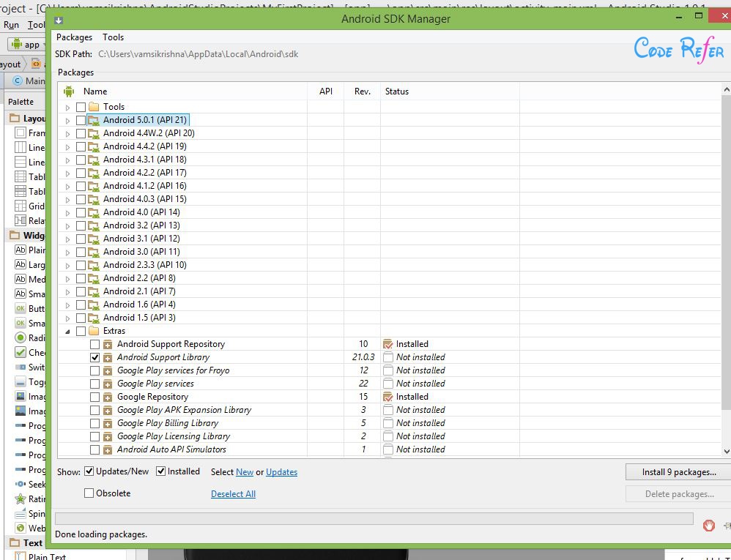Enable the Obsolete filter checkbox
The height and width of the screenshot is (560, 731).
[89, 493]
